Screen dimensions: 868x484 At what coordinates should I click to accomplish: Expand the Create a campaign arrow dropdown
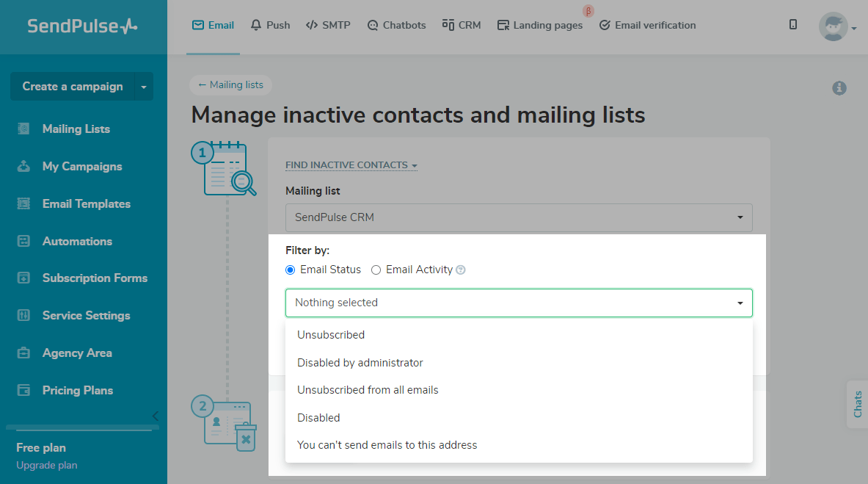[144, 87]
